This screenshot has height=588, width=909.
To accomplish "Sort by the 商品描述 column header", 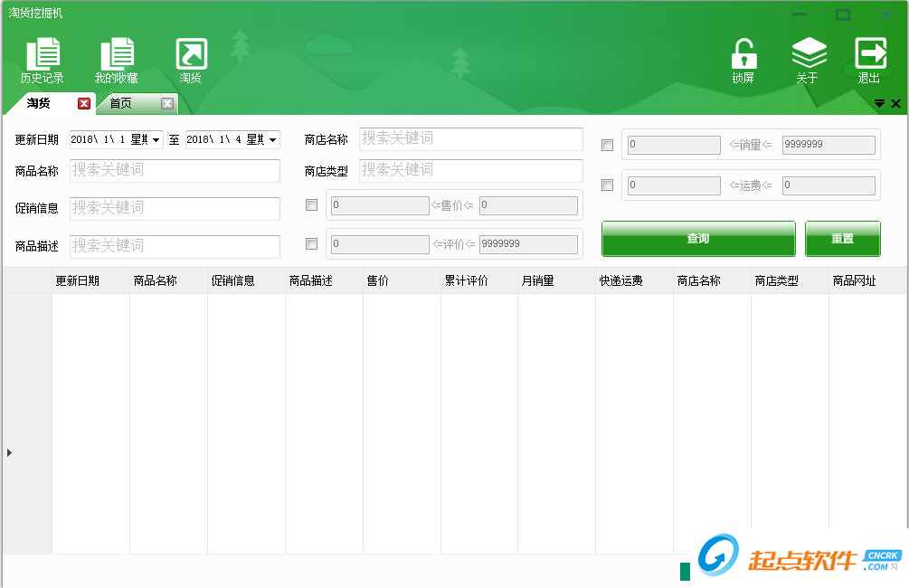I will [x=324, y=280].
